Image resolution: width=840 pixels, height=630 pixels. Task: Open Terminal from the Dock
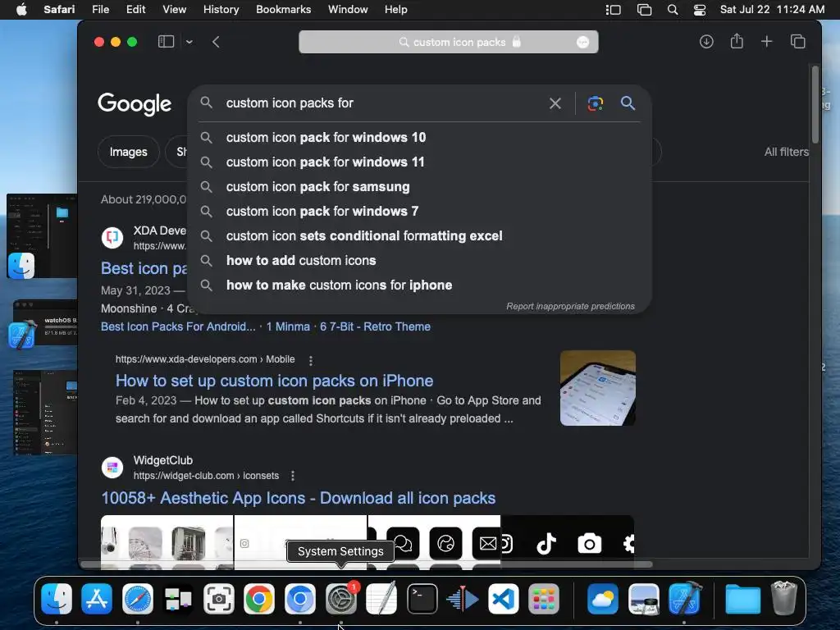coord(422,598)
